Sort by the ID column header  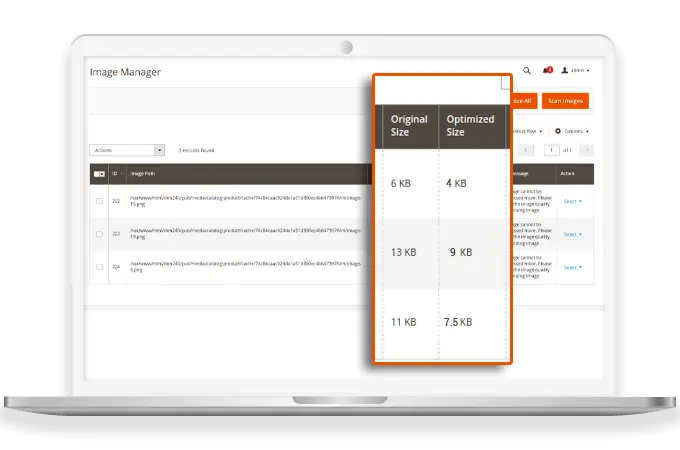(x=117, y=174)
